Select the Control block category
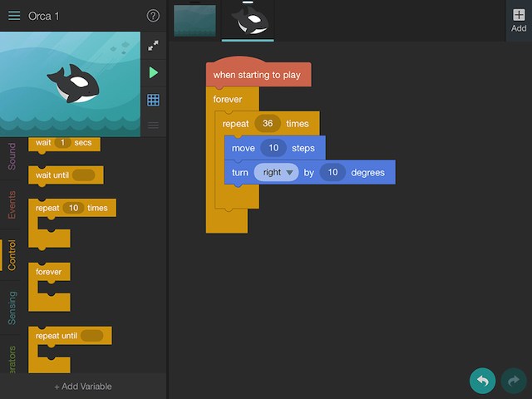532x399 pixels. pos(12,255)
